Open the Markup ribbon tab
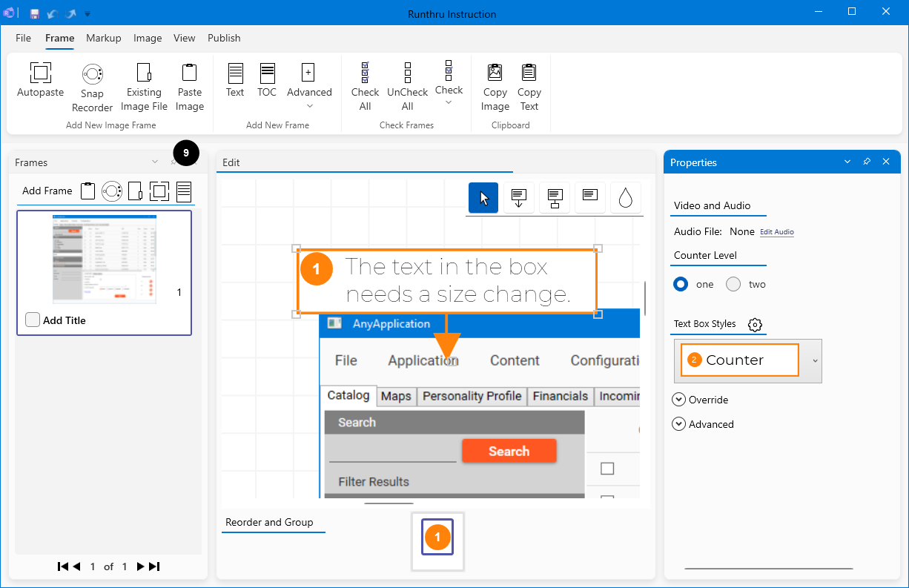The image size is (909, 588). (103, 38)
